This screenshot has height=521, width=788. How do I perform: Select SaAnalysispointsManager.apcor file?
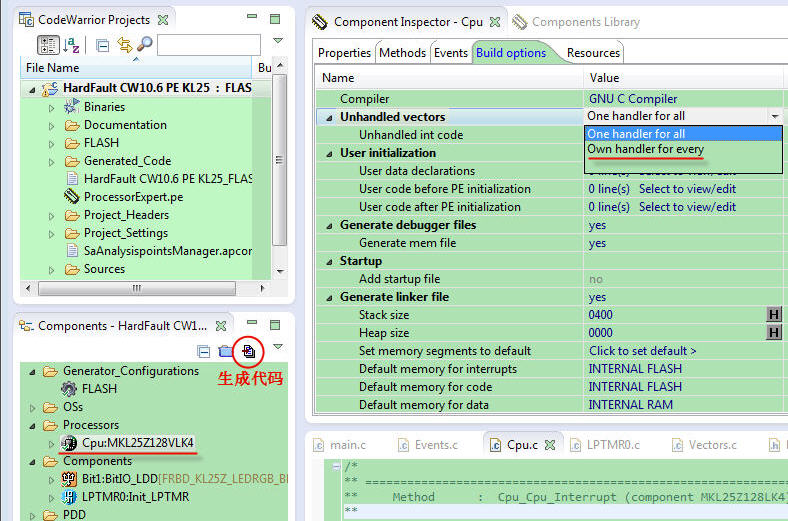tap(168, 251)
